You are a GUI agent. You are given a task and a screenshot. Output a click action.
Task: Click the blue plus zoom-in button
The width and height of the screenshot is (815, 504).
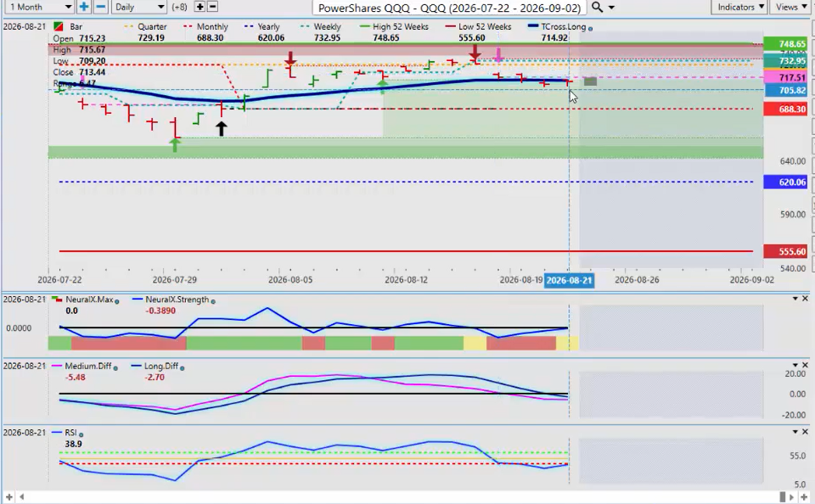click(83, 7)
